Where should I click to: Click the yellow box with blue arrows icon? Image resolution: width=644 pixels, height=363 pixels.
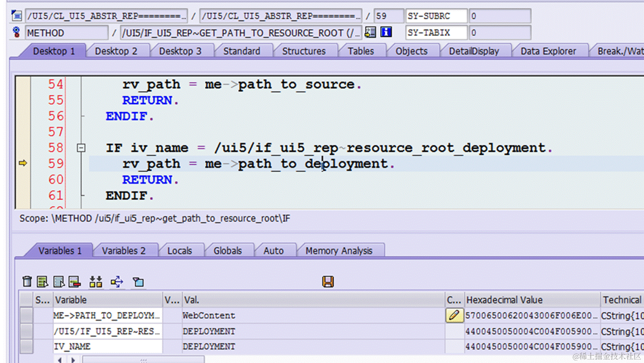(x=117, y=282)
